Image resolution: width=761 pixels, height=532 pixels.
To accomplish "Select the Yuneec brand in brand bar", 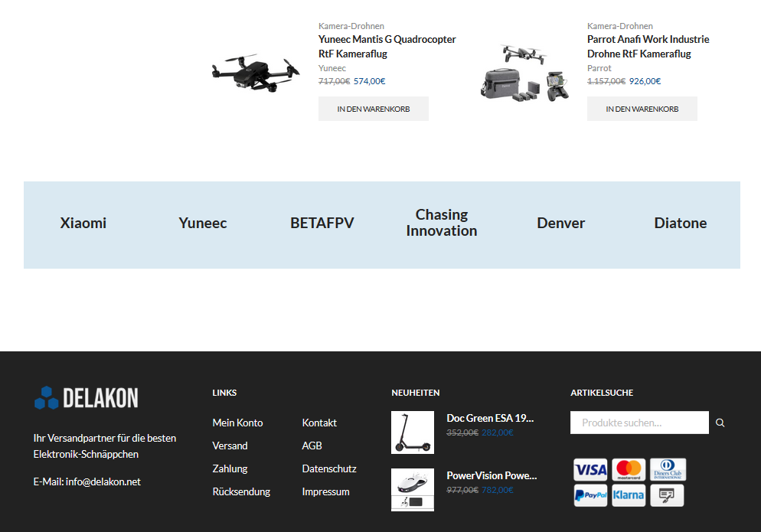I will [x=202, y=223].
